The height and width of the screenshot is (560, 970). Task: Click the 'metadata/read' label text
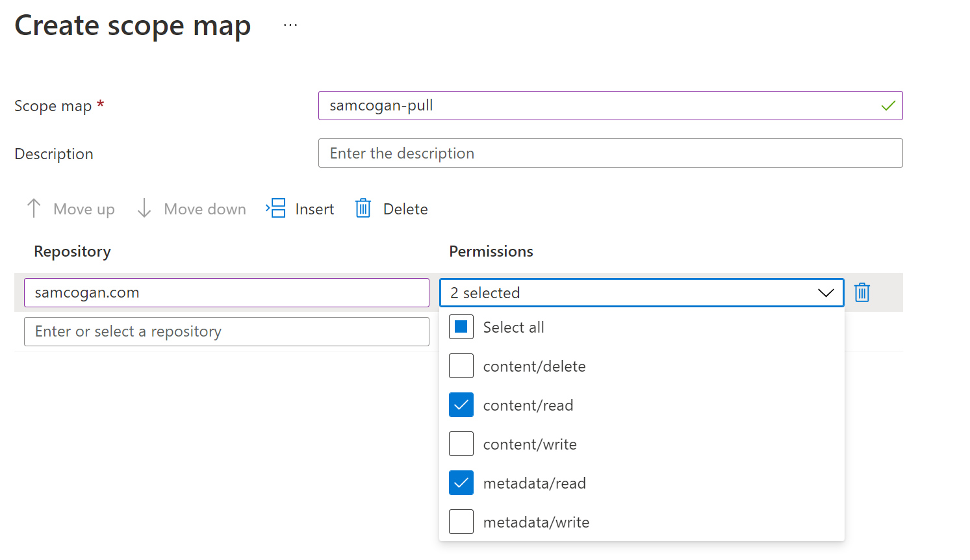tap(534, 483)
